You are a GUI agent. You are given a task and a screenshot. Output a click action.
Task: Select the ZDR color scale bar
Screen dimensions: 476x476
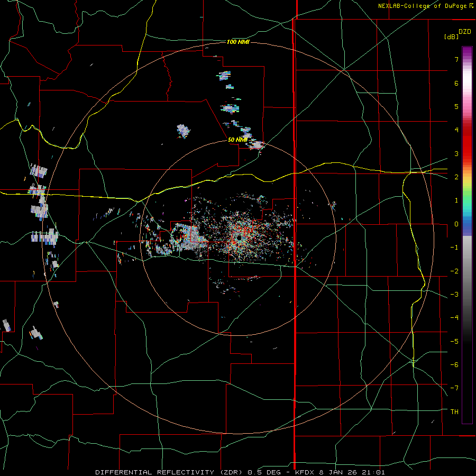pos(467,235)
